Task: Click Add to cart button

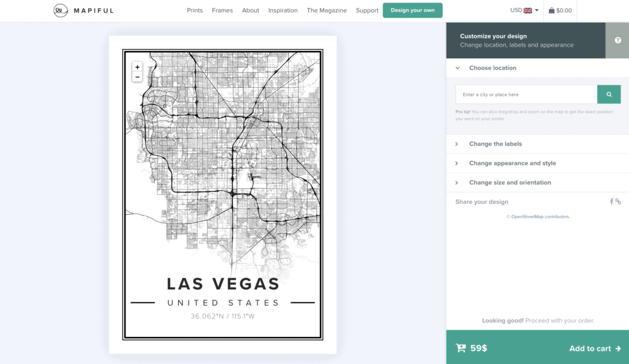Action: click(x=595, y=349)
